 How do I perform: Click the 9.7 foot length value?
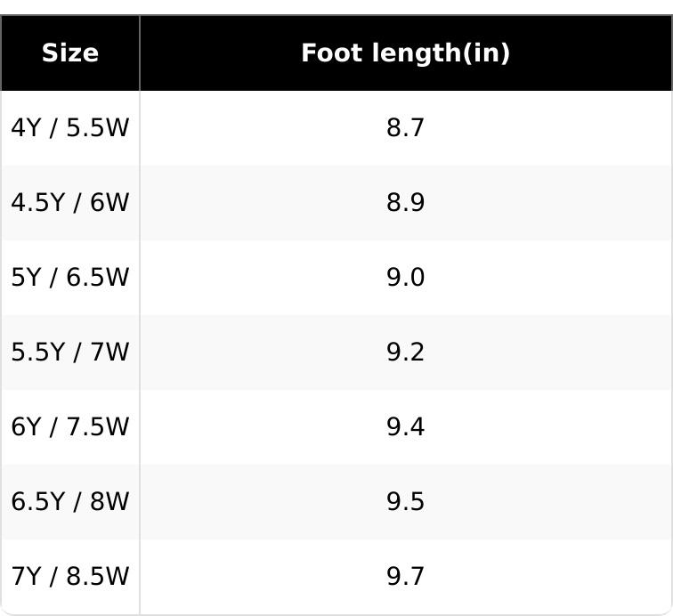(405, 576)
